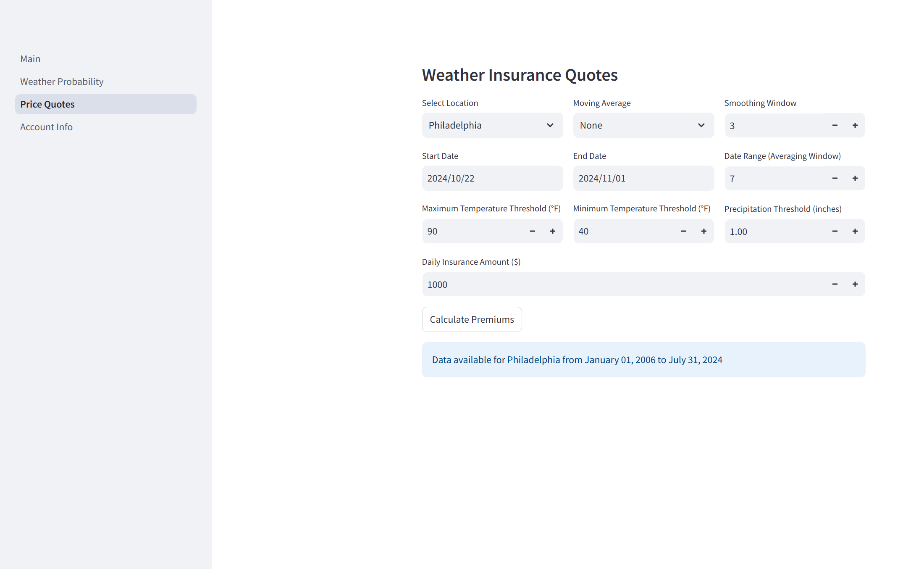Increment Date Range Averaging Window value
This screenshot has width=924, height=569.
pyautogui.click(x=855, y=178)
